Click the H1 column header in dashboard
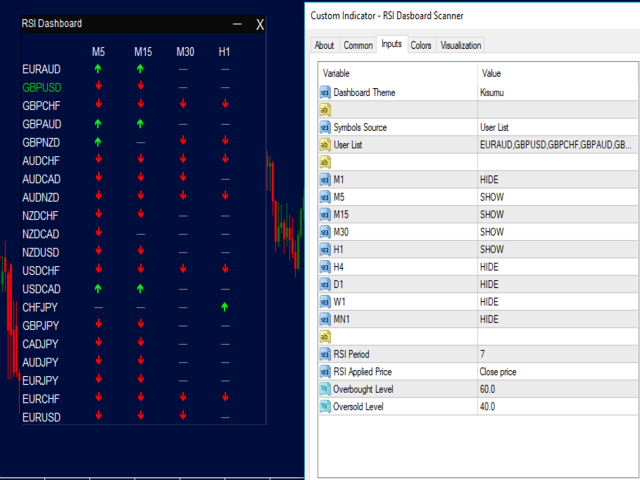 [224, 52]
